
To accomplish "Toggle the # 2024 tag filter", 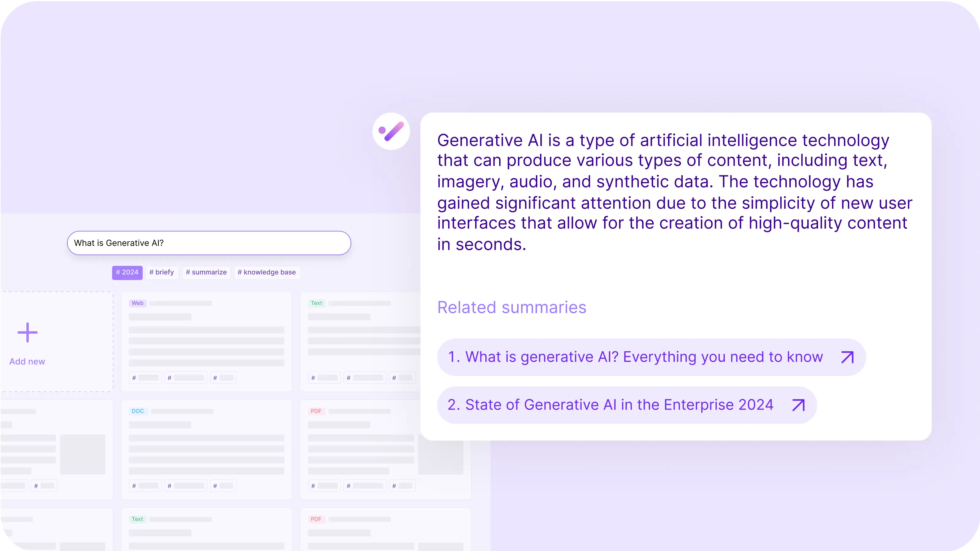I will pyautogui.click(x=127, y=272).
